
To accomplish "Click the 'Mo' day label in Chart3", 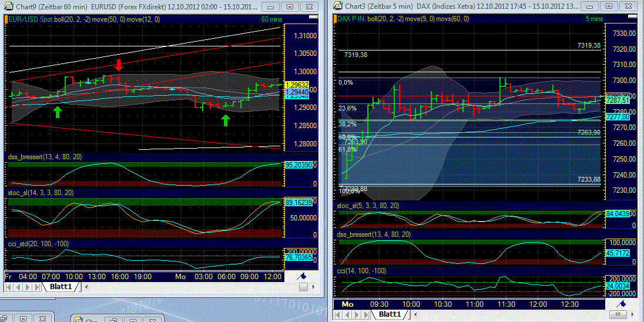I will click(347, 304).
